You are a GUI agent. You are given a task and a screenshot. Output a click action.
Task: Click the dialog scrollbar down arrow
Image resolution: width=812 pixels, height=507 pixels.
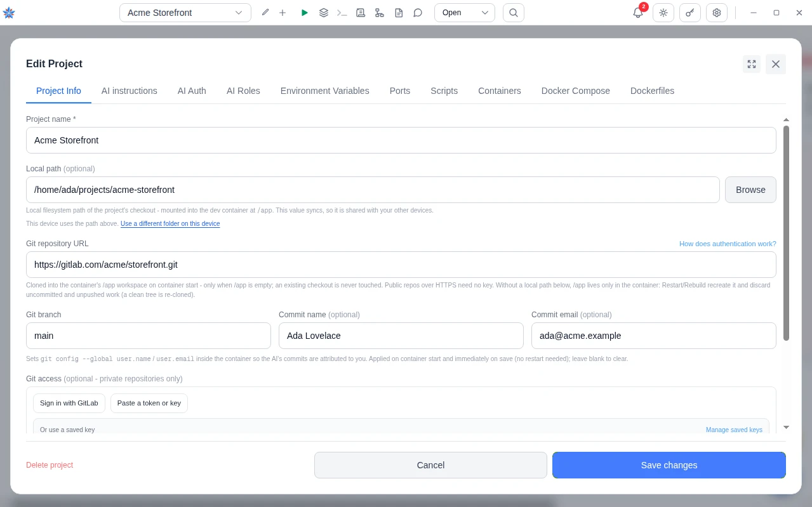(786, 428)
